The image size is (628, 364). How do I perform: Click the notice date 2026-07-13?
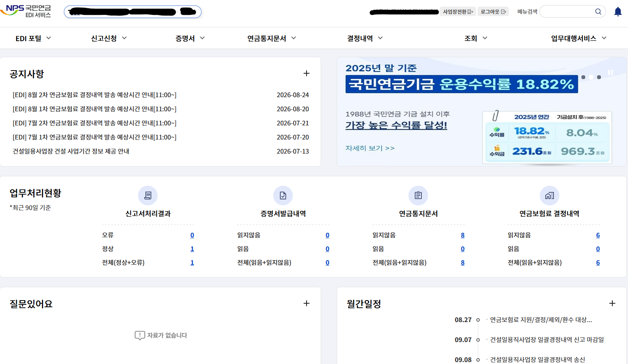(x=293, y=151)
